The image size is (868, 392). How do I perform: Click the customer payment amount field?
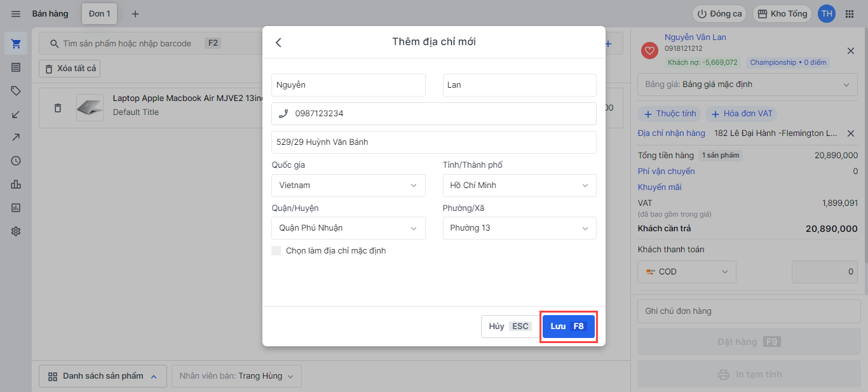tap(824, 272)
